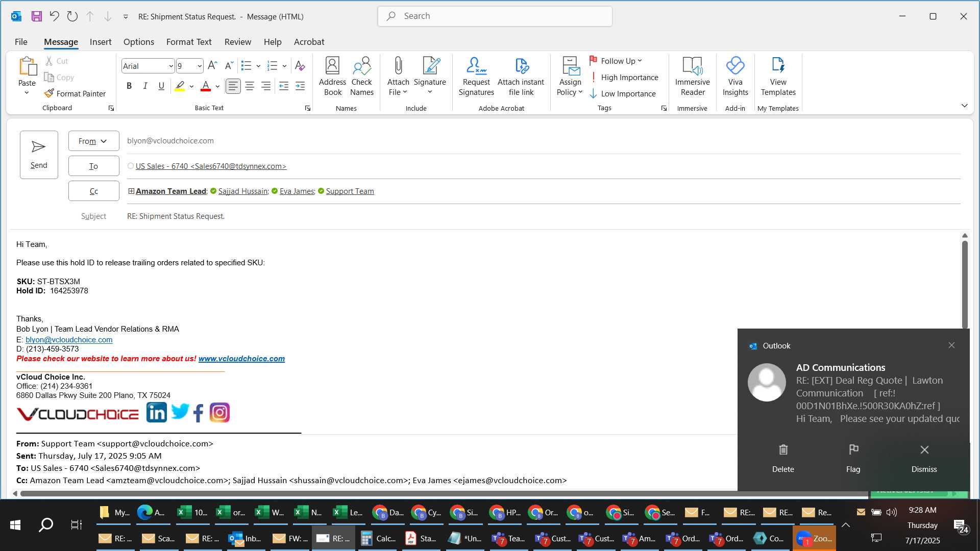This screenshot has height=551, width=980.
Task: Apply red font color
Action: (x=206, y=86)
